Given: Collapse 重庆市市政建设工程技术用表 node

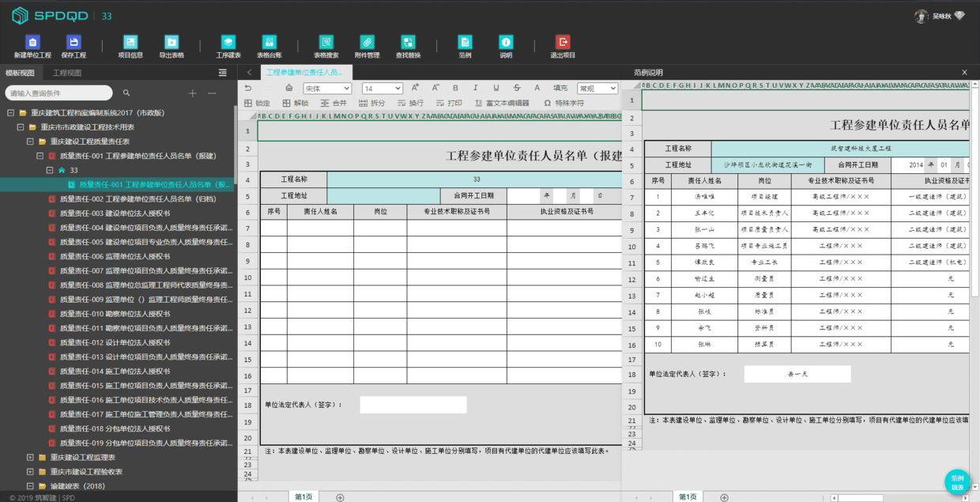Looking at the screenshot, I should click(21, 127).
